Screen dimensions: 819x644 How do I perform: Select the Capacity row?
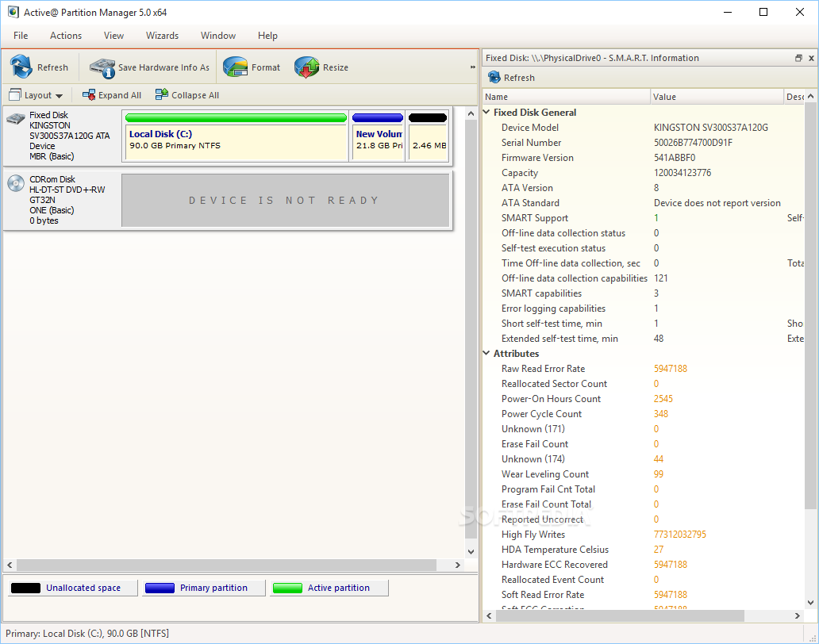click(644, 173)
